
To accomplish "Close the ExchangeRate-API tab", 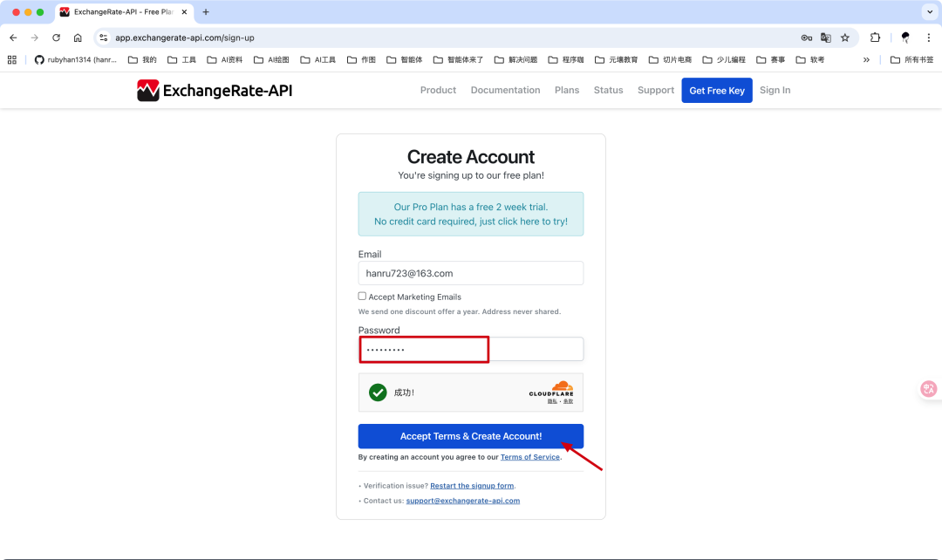I will [184, 12].
